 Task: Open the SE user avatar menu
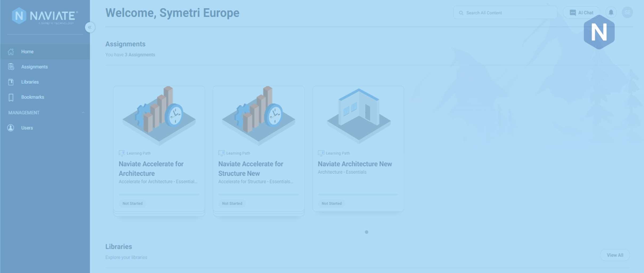[627, 12]
